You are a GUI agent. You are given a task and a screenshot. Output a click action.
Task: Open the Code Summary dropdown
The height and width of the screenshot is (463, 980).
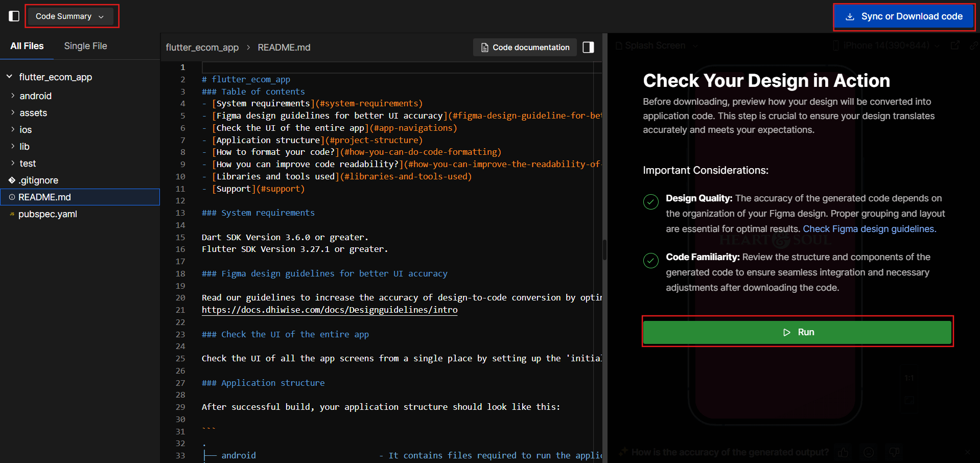(x=70, y=16)
